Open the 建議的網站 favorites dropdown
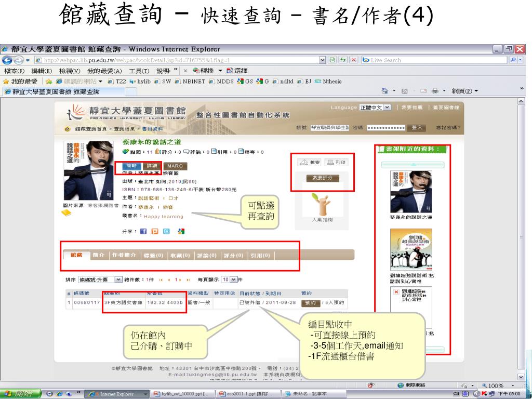The image size is (532, 399). 79,82
